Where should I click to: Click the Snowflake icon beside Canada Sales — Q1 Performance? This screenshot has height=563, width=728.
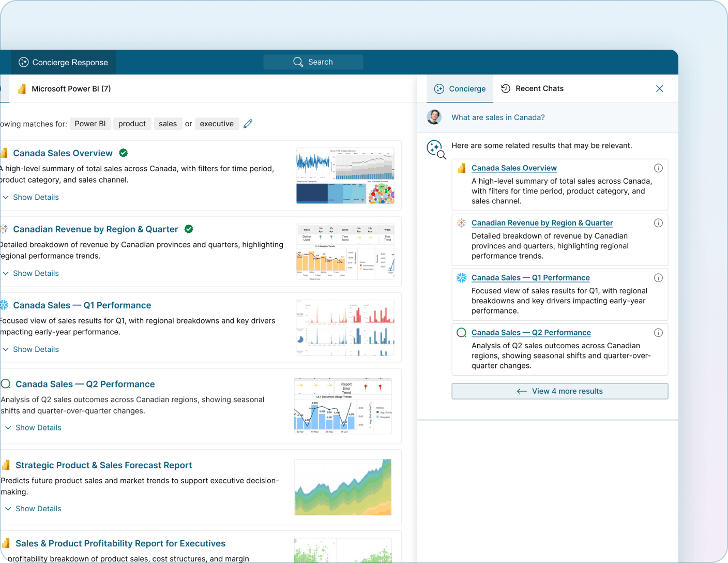pyautogui.click(x=461, y=277)
